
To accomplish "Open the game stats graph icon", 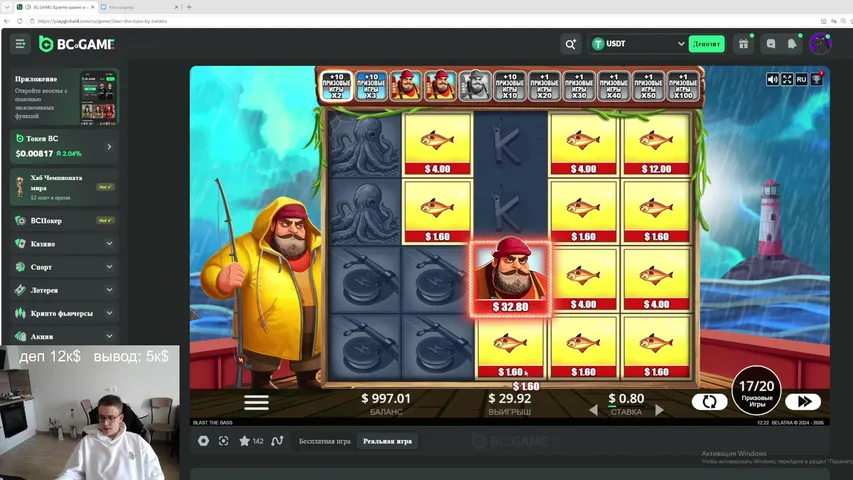I will [x=277, y=441].
